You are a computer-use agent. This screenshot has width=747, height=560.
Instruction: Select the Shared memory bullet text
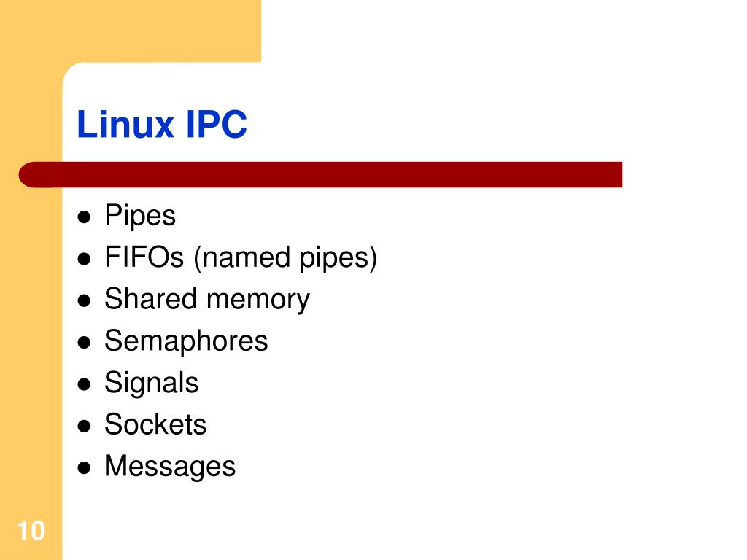click(x=206, y=300)
